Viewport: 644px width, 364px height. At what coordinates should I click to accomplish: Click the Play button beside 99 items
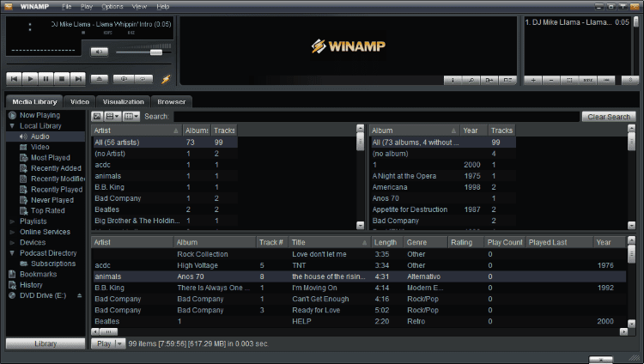point(104,343)
